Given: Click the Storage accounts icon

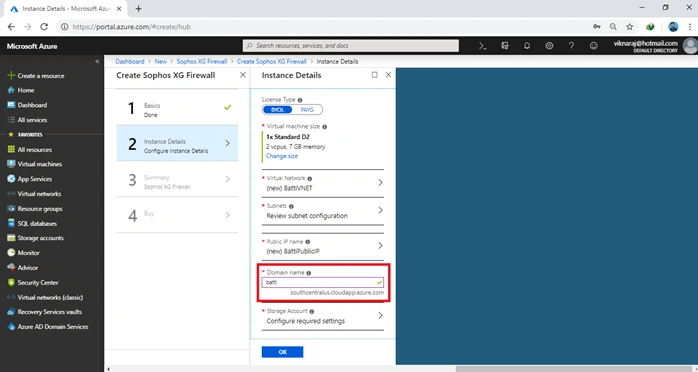Looking at the screenshot, I should coord(11,238).
